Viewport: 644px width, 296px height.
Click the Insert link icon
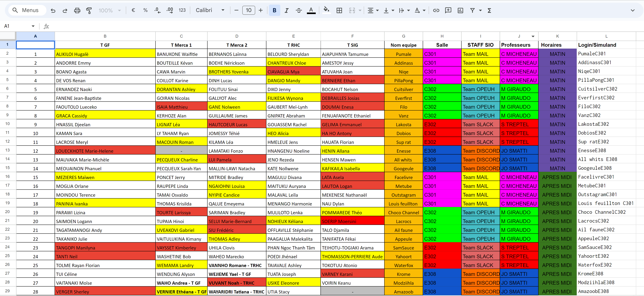[x=436, y=10]
